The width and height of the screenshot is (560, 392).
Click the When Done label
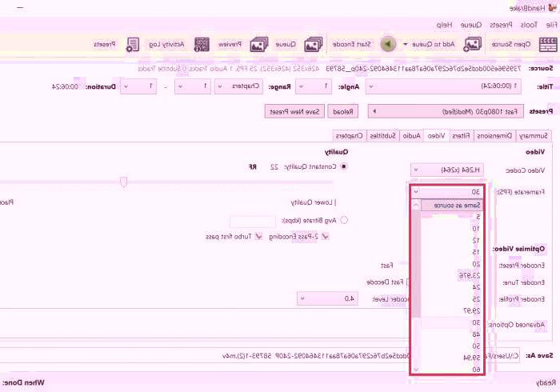point(23,382)
